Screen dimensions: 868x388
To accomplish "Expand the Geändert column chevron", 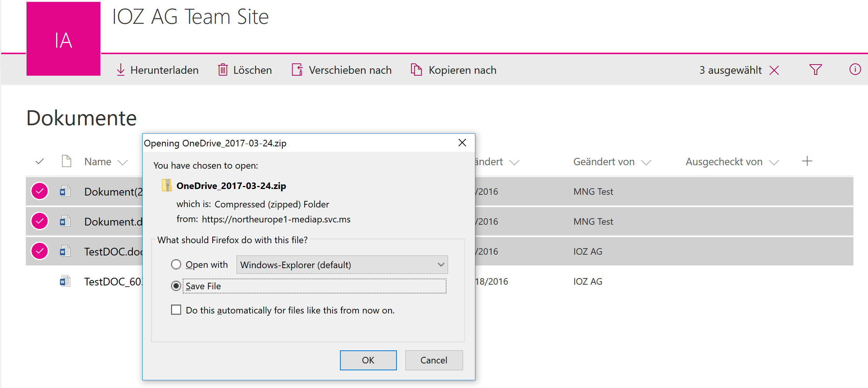I will [x=514, y=162].
